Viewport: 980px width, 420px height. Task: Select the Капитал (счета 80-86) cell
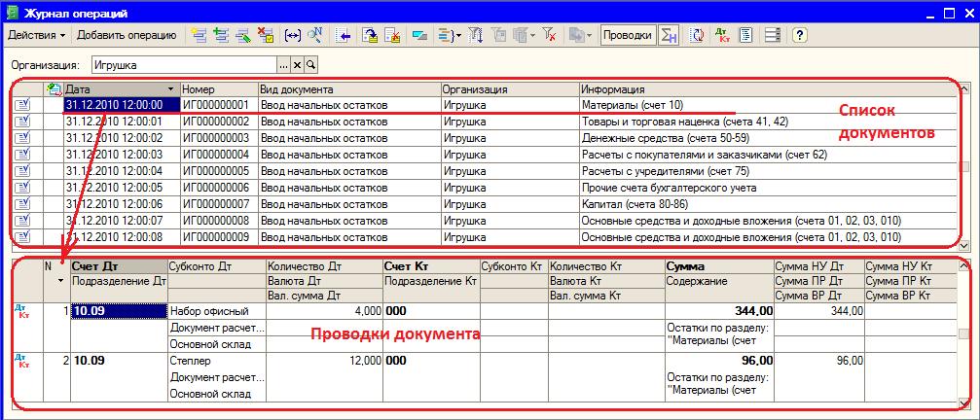click(769, 203)
